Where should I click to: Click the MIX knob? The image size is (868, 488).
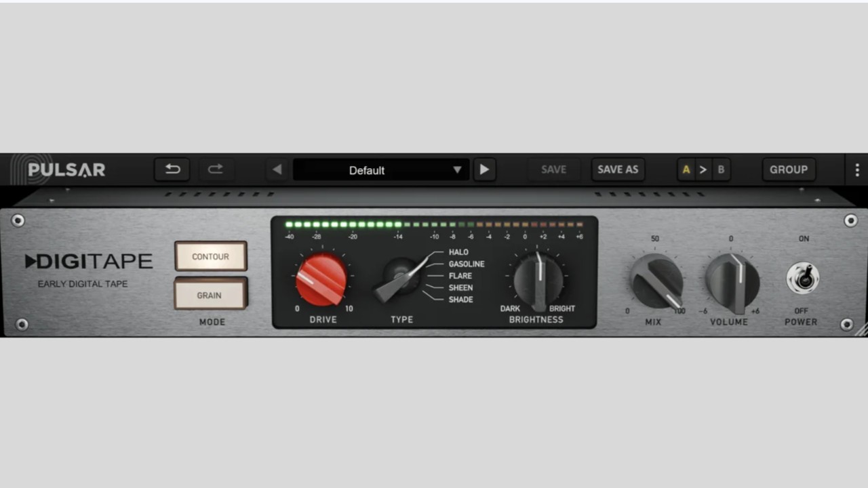[x=656, y=281]
